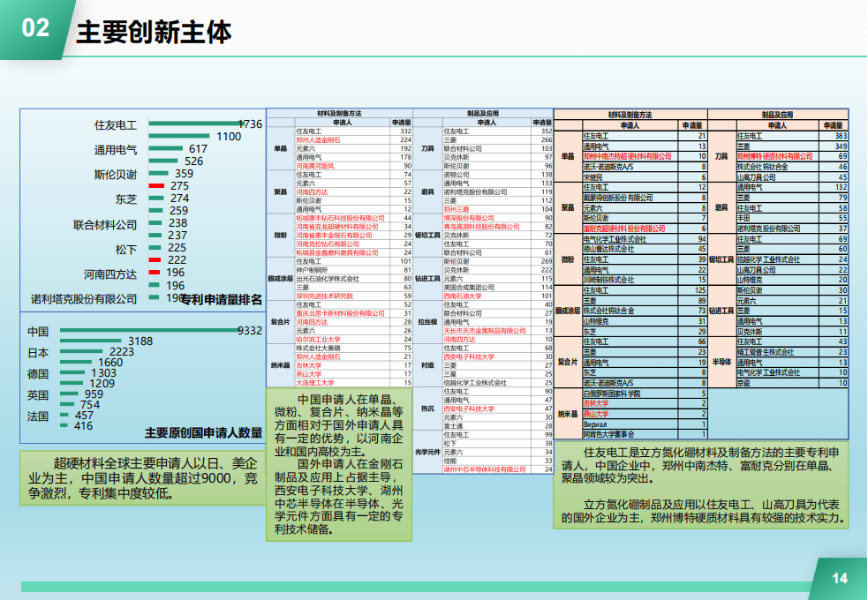Viewport: 868px width, 600px height.
Task: Click the red bar labeled 275
Action: coord(156,186)
